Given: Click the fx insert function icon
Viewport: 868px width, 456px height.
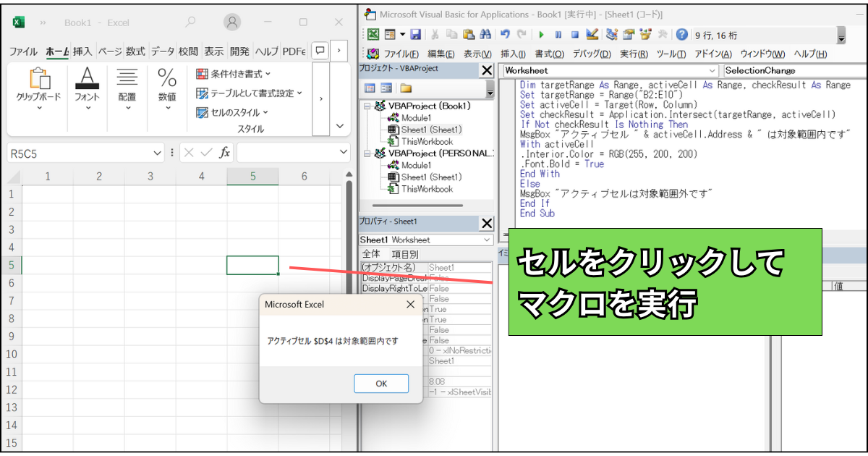Looking at the screenshot, I should [225, 153].
